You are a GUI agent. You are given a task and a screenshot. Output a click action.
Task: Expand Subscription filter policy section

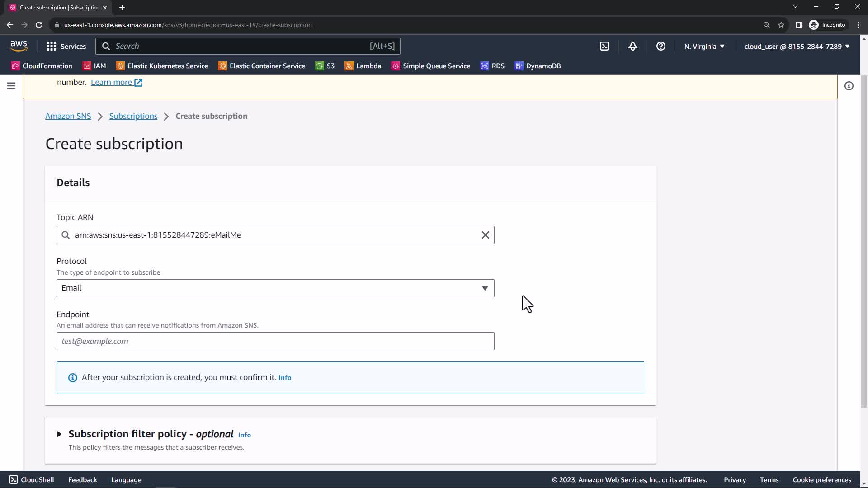pos(59,434)
